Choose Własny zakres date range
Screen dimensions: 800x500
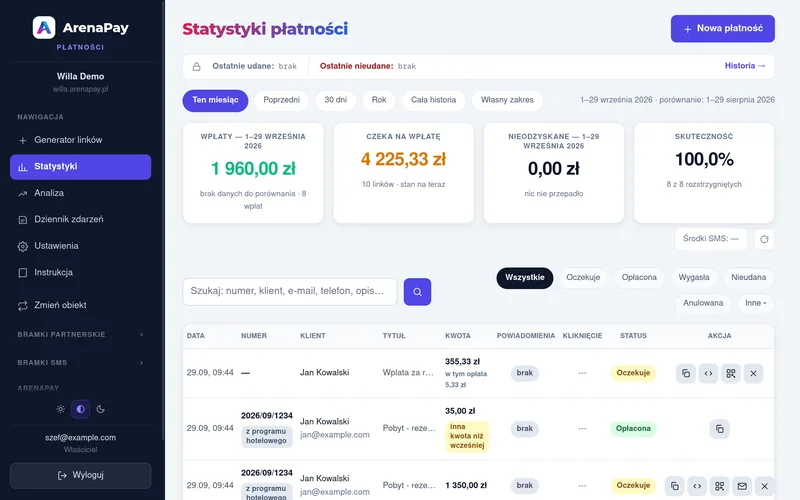click(507, 100)
